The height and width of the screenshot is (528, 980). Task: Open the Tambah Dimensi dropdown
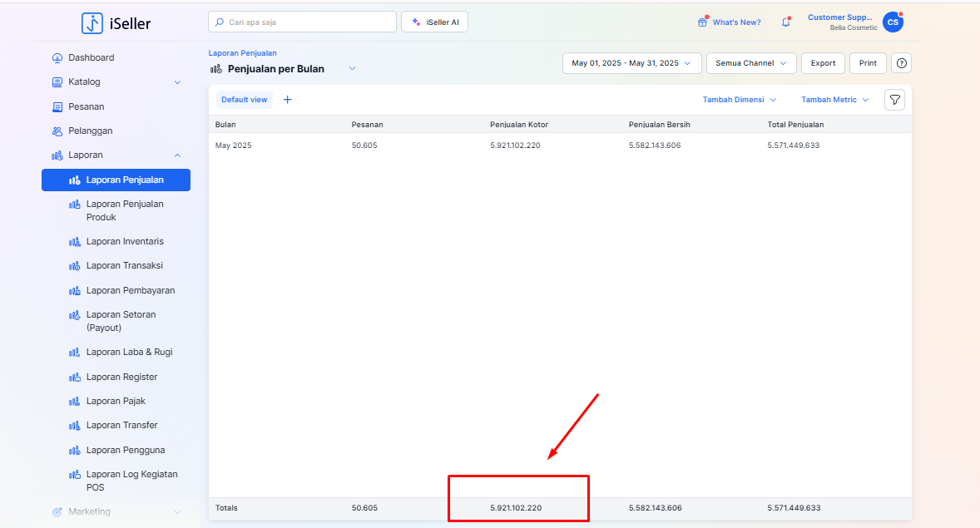click(739, 100)
